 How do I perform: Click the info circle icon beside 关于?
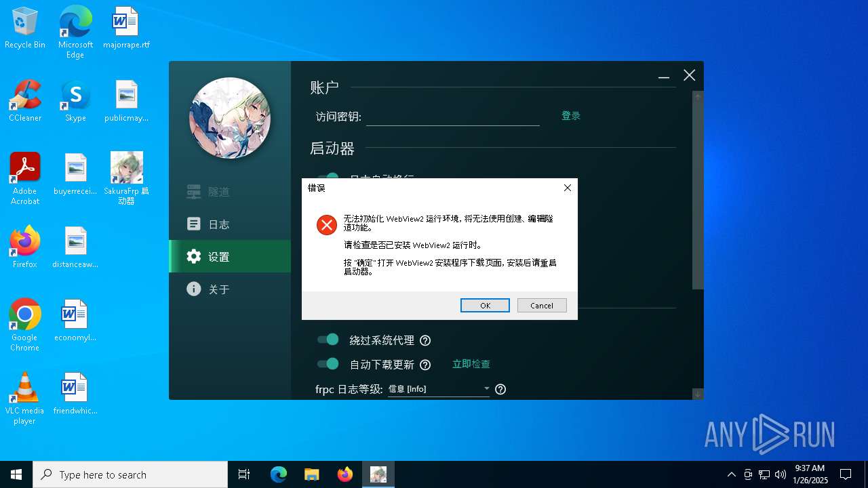(194, 289)
